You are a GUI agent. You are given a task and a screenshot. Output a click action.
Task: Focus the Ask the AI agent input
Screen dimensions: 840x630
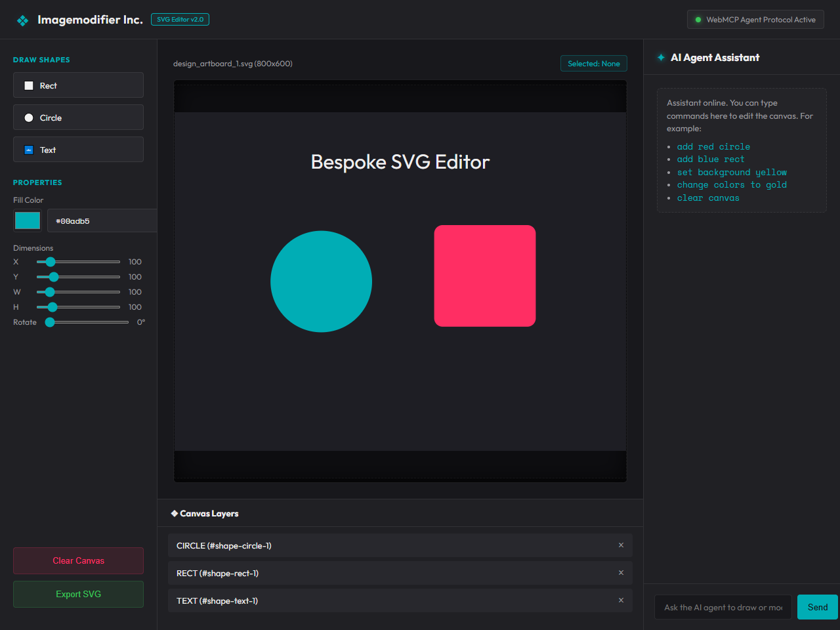point(723,607)
